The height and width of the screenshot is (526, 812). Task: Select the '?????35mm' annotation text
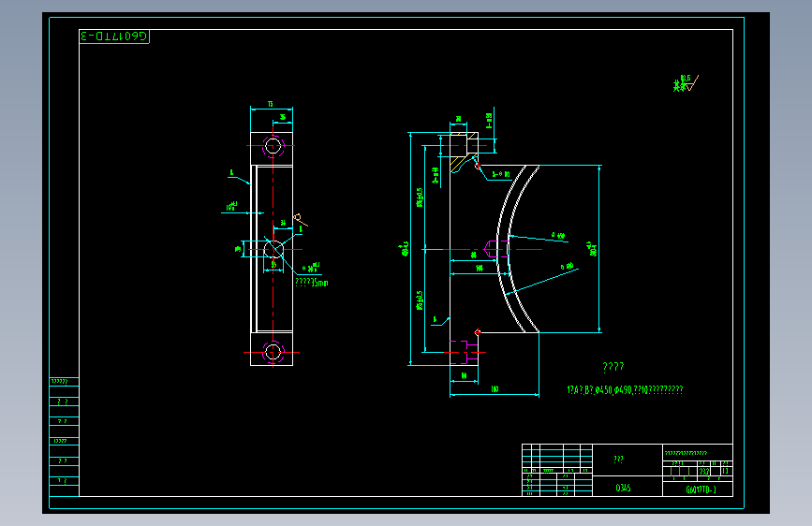(312, 283)
